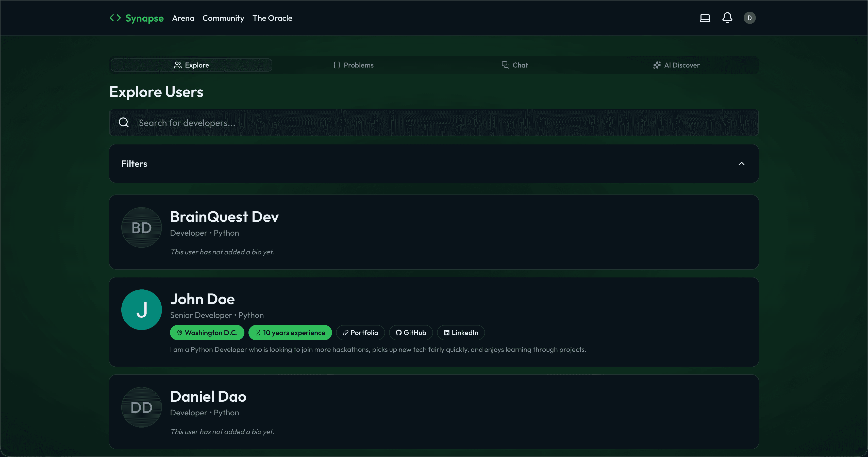
Task: Open the notifications bell
Action: (727, 18)
